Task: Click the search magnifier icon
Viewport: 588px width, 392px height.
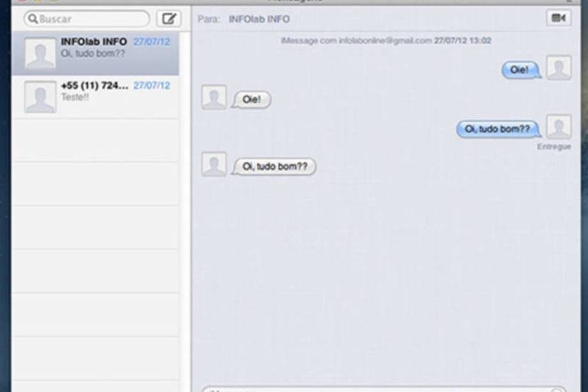Action: [x=33, y=19]
